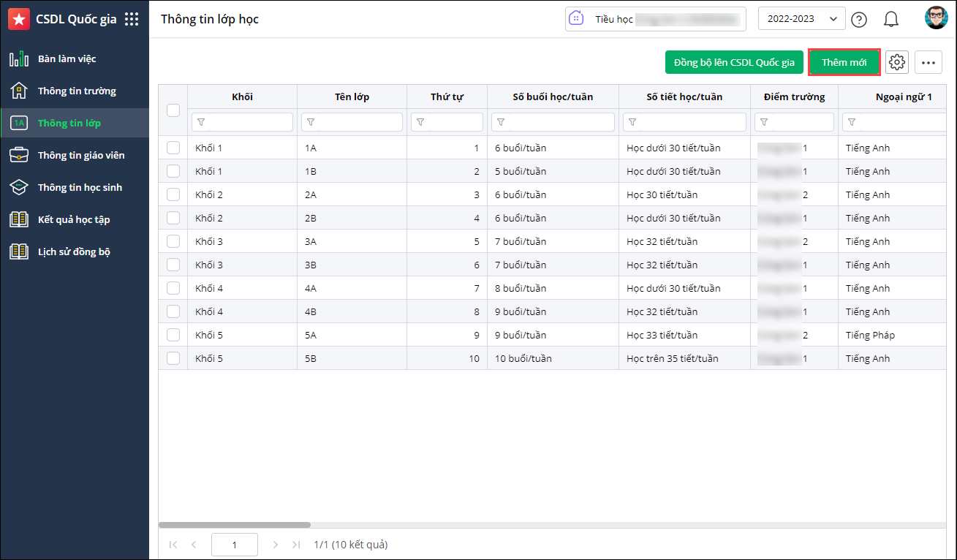Click the horizontal scrollbar under the table
The width and height of the screenshot is (957, 560).
[x=235, y=525]
